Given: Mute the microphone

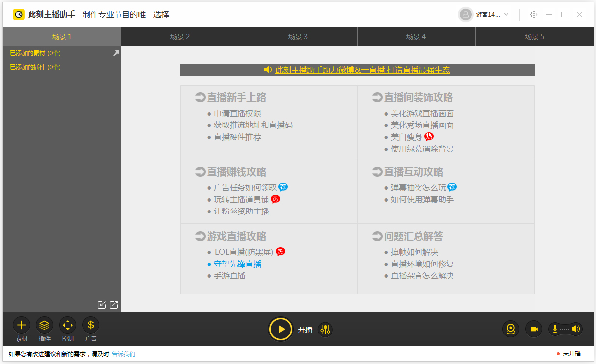Looking at the screenshot, I should [x=554, y=329].
